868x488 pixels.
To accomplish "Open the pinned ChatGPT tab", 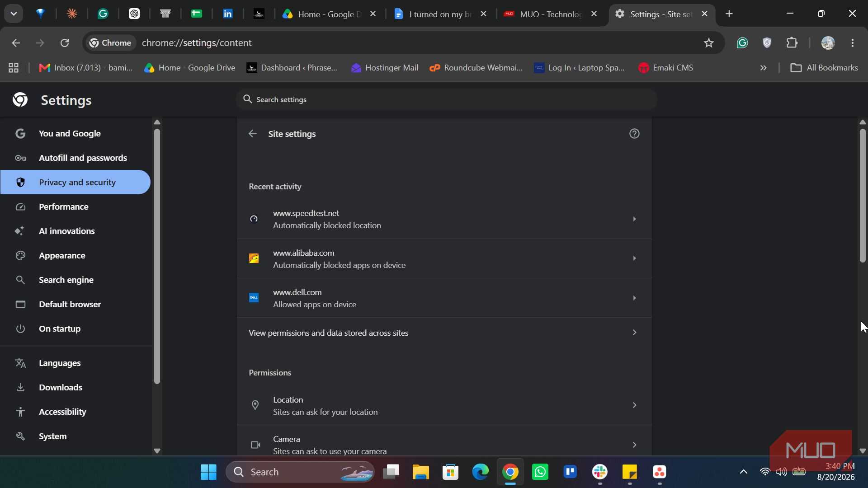I will [134, 14].
